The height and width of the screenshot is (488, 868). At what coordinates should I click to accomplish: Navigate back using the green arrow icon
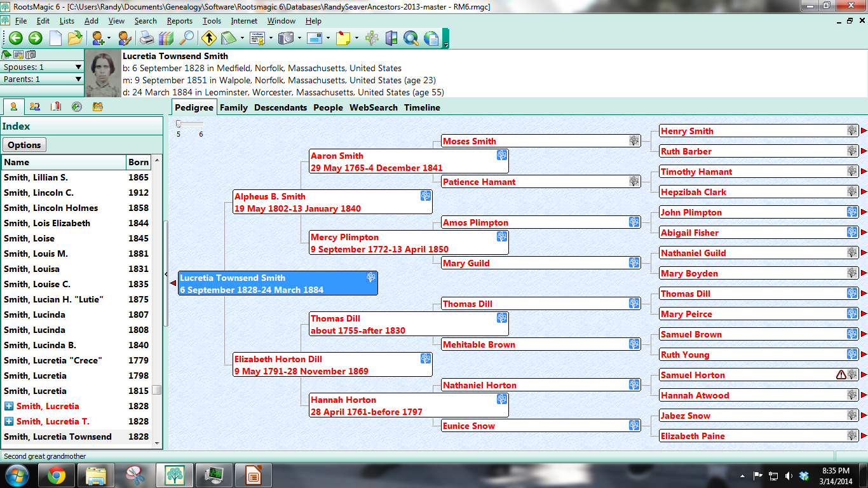click(15, 38)
